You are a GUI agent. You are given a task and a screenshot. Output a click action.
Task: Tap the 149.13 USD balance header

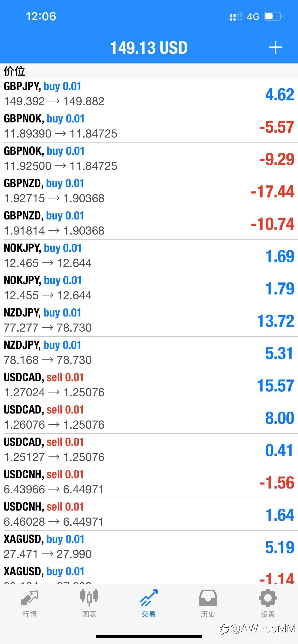pyautogui.click(x=149, y=47)
